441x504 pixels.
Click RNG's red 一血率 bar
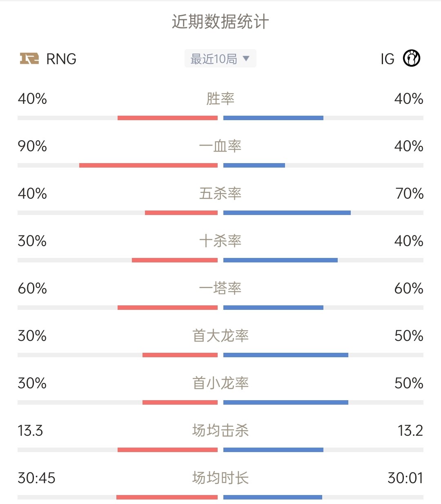(148, 165)
